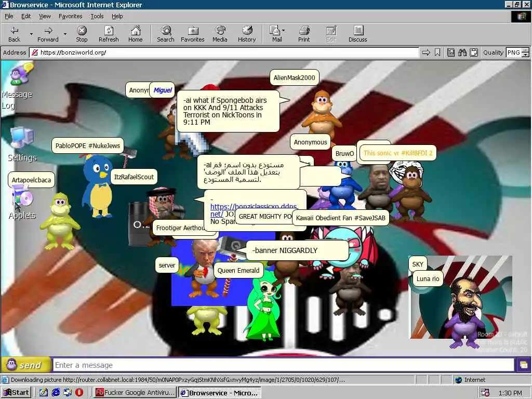Screen dimensions: 532x399
Task: Click the 1:30 PM system clock
Action: (x=510, y=393)
